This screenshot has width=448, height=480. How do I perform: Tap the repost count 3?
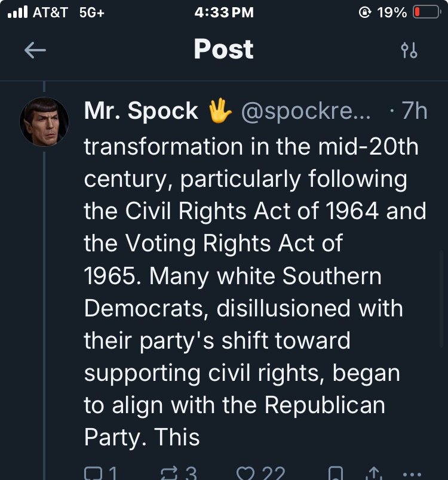coord(191,475)
